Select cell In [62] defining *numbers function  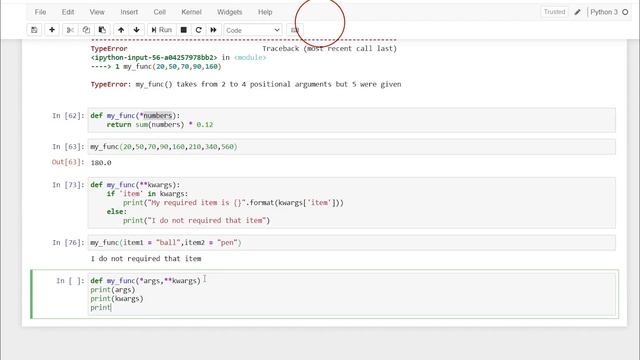point(351,120)
